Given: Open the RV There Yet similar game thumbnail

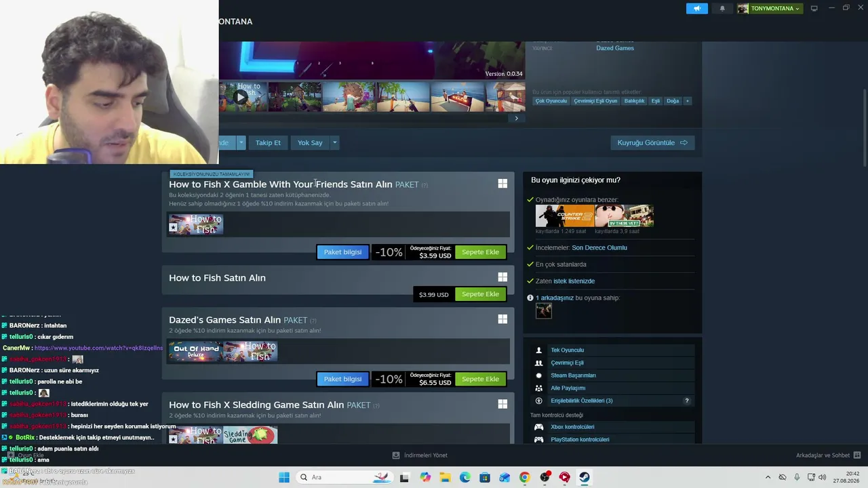Looking at the screenshot, I should pyautogui.click(x=625, y=216).
